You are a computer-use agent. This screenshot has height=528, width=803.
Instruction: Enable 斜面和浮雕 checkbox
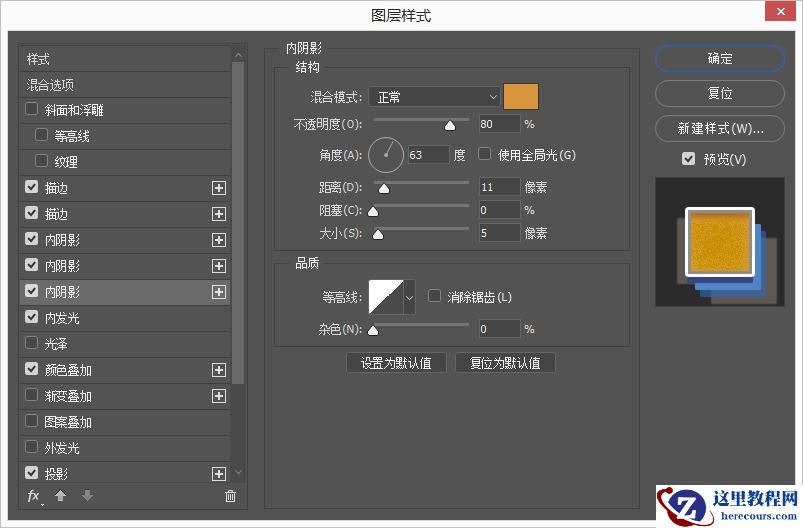point(31,109)
